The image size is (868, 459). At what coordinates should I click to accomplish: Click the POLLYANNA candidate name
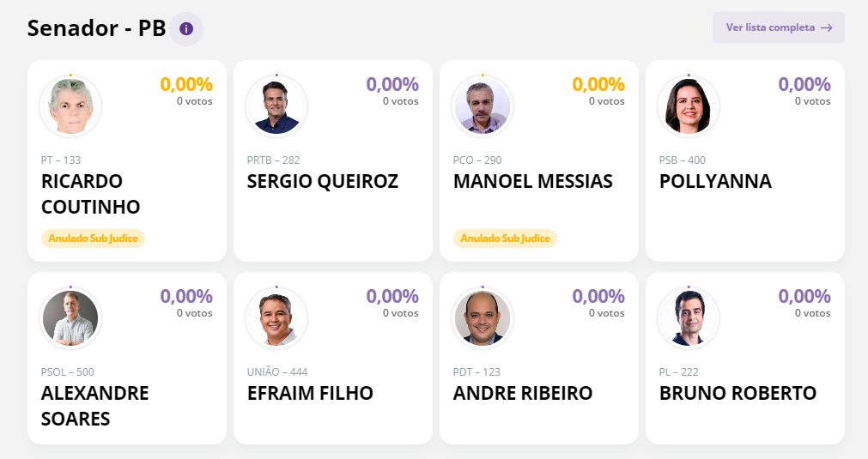click(x=715, y=182)
